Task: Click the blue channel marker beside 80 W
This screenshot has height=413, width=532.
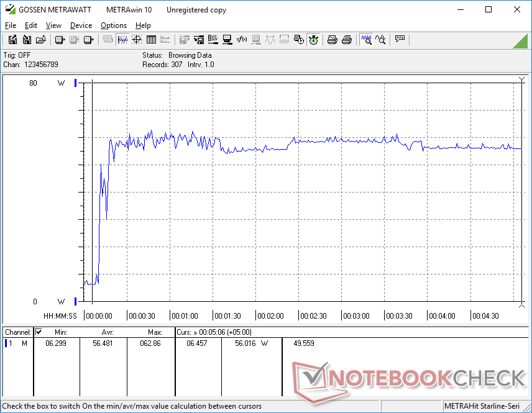Action: (x=76, y=83)
